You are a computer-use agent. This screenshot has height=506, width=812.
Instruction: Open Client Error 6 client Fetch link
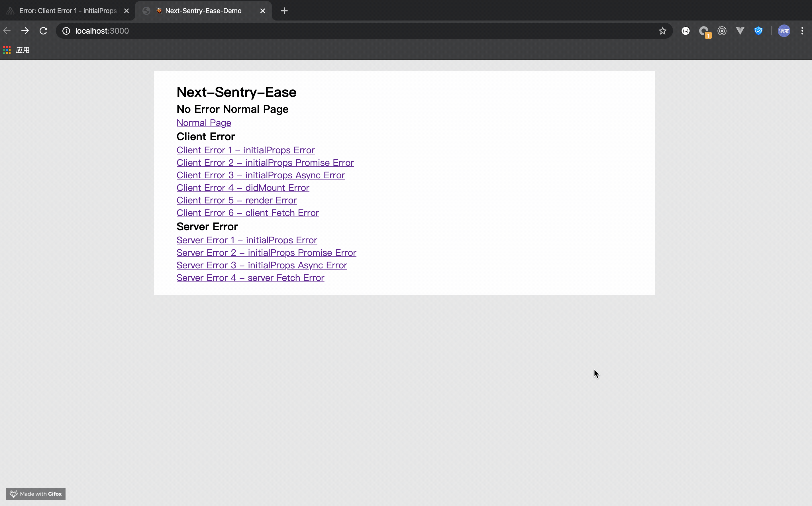click(x=248, y=213)
